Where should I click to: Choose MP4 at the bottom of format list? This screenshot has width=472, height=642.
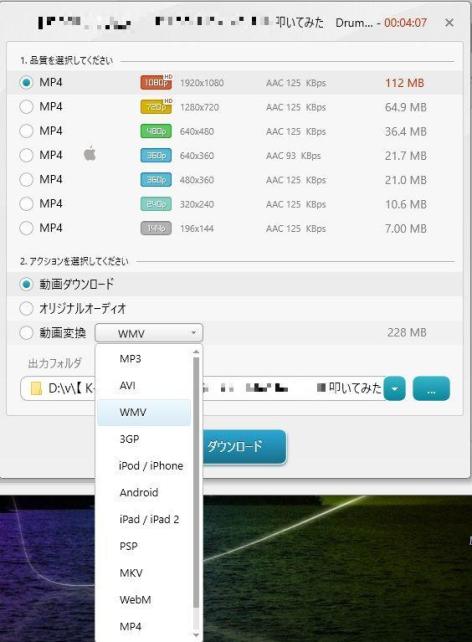pyautogui.click(x=144, y=626)
